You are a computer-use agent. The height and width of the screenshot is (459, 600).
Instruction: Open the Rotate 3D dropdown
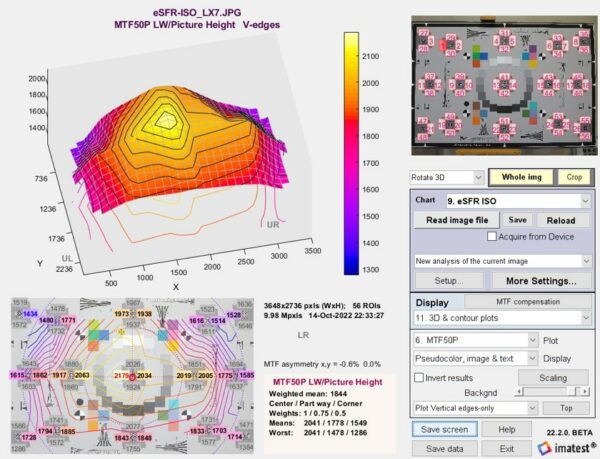pyautogui.click(x=451, y=176)
